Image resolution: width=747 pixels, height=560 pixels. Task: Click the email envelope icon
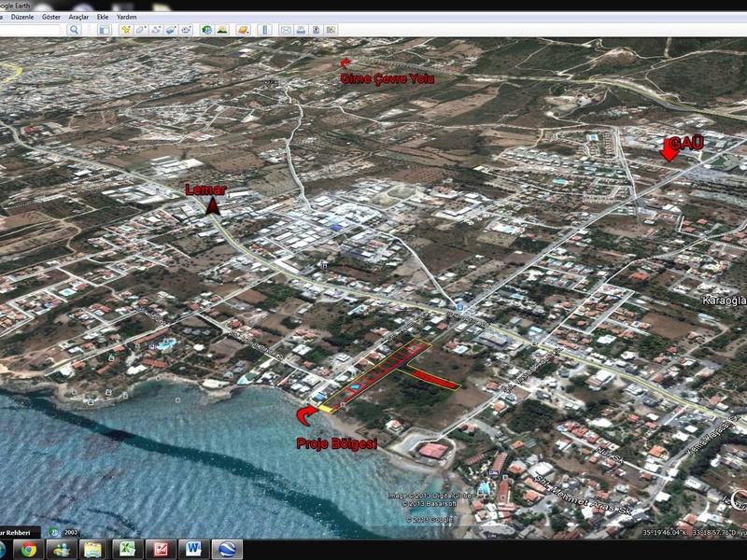pyautogui.click(x=285, y=30)
